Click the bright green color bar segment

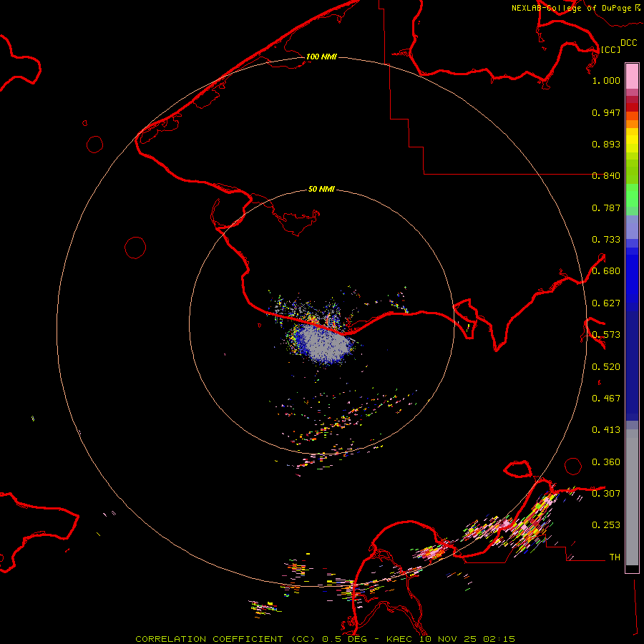[x=632, y=195]
